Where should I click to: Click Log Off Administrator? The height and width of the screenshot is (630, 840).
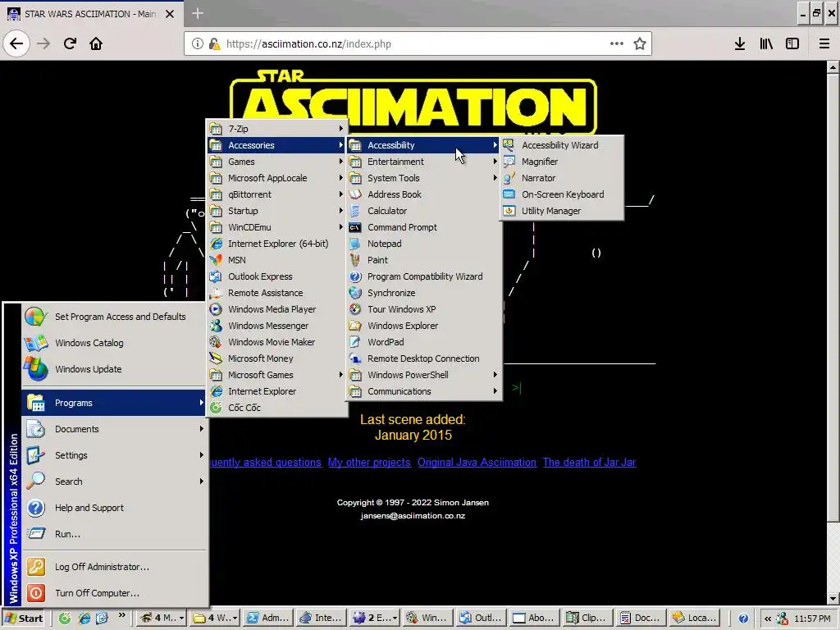click(114, 567)
